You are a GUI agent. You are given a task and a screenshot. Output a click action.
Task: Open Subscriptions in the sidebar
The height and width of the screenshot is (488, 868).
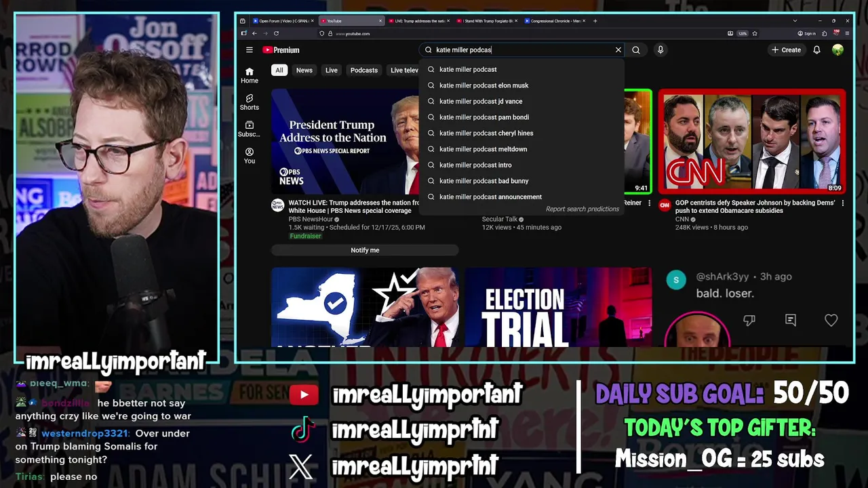click(250, 129)
